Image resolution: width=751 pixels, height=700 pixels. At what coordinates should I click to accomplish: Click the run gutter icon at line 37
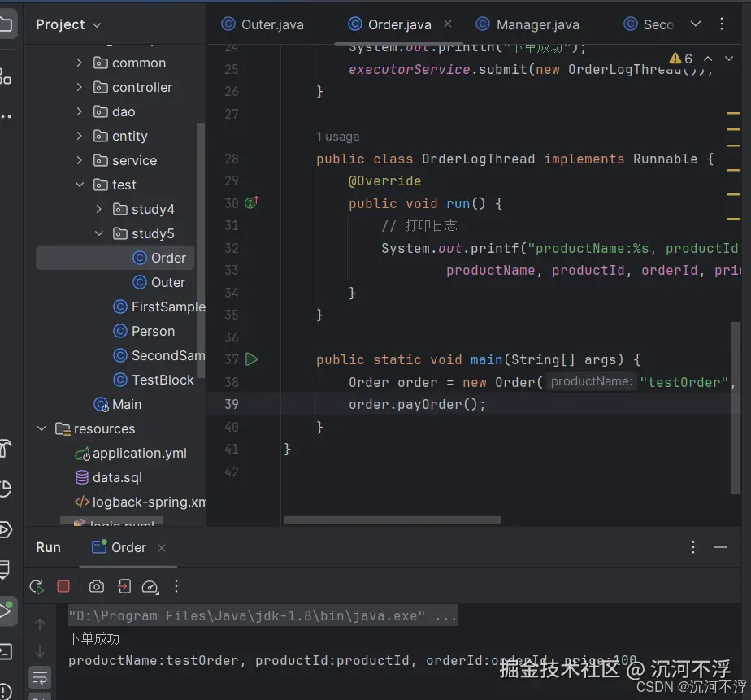251,359
